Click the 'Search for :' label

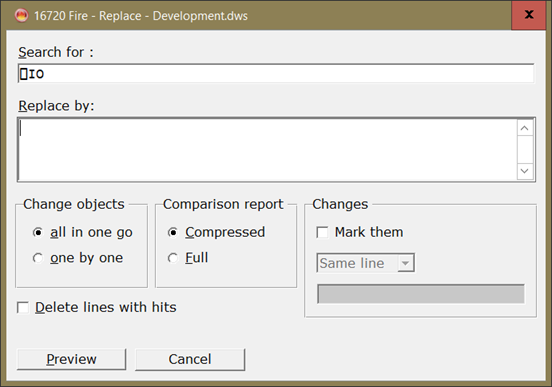56,52
